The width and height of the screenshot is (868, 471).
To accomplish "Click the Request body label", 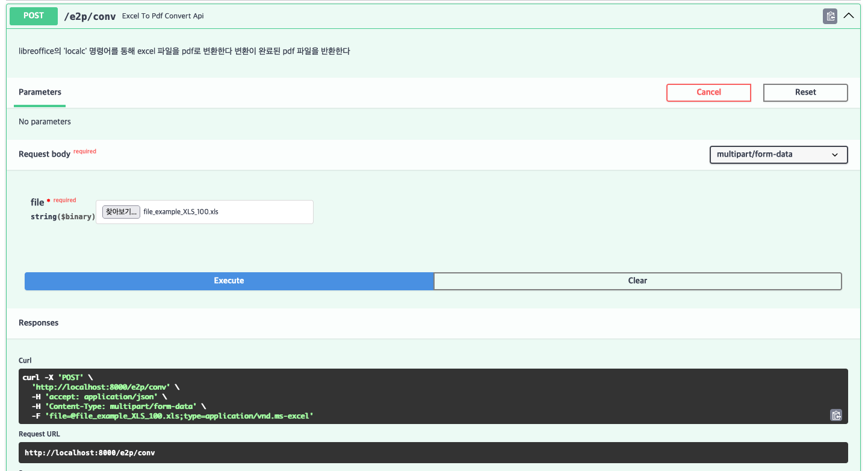I will [45, 154].
